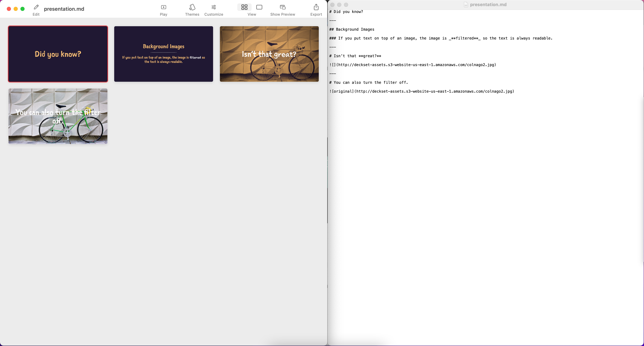The width and height of the screenshot is (644, 346).
Task: Select the 'turn the filter off' slide
Action: tap(58, 116)
